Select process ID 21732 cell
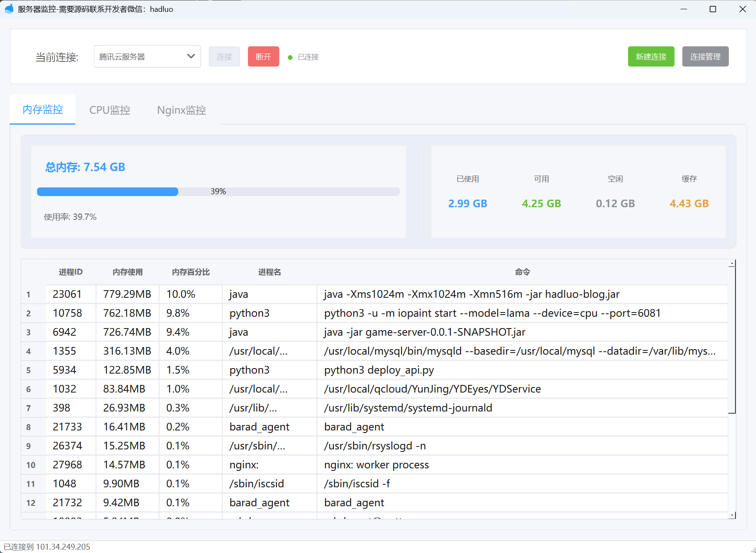 click(71, 502)
